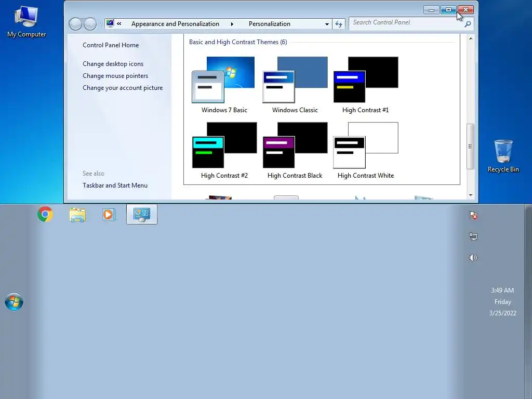The image size is (532, 399).
Task: Open the address bar history dropdown arrow
Action: coord(327,24)
